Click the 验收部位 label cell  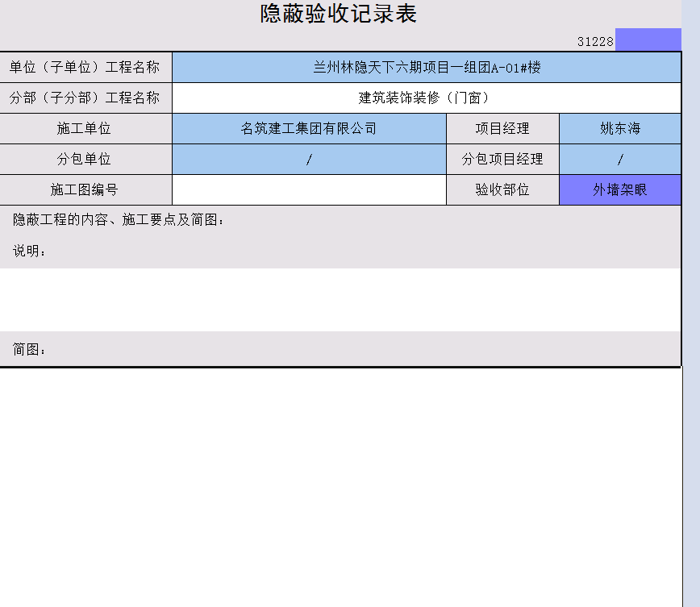pyautogui.click(x=502, y=190)
